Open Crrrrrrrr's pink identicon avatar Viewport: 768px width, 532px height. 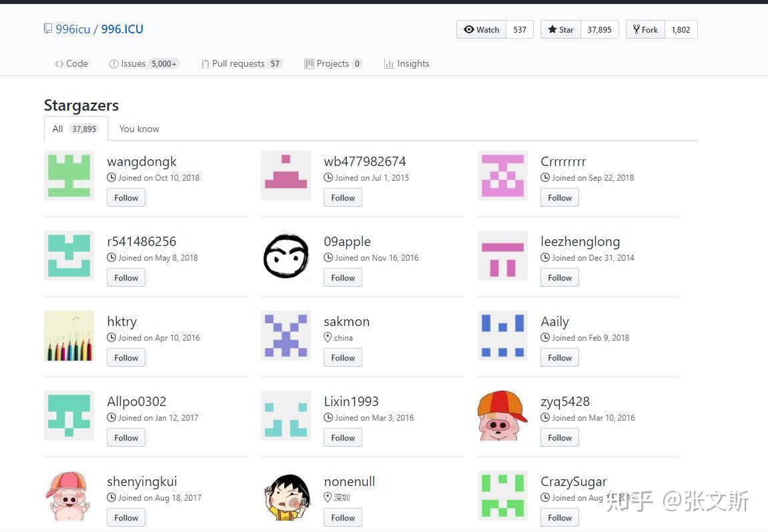click(x=502, y=176)
